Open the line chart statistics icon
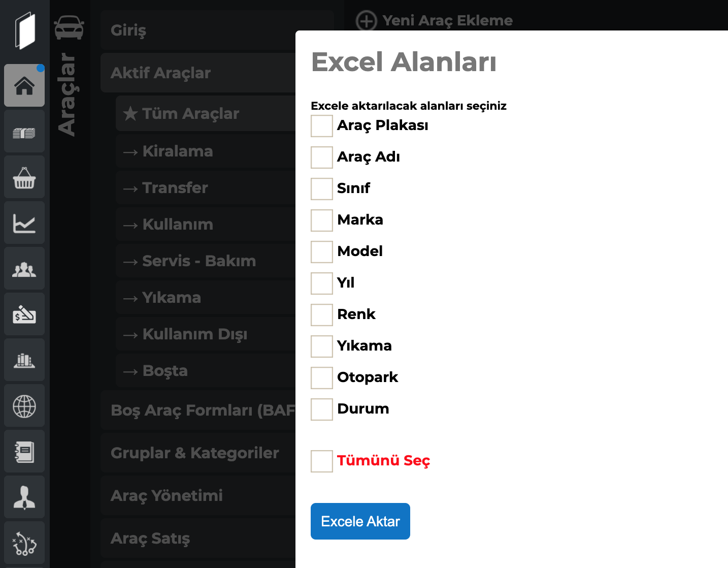 [x=24, y=223]
